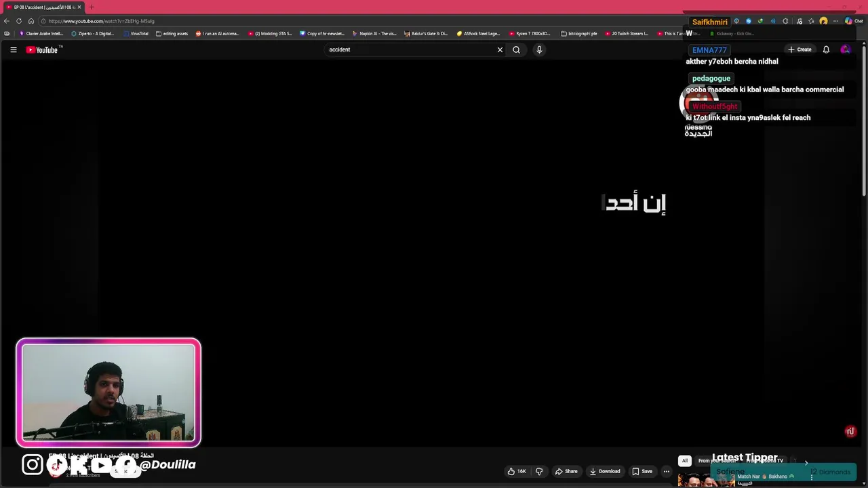This screenshot has width=868, height=488.
Task: Open a new browser tab
Action: pos(92,7)
